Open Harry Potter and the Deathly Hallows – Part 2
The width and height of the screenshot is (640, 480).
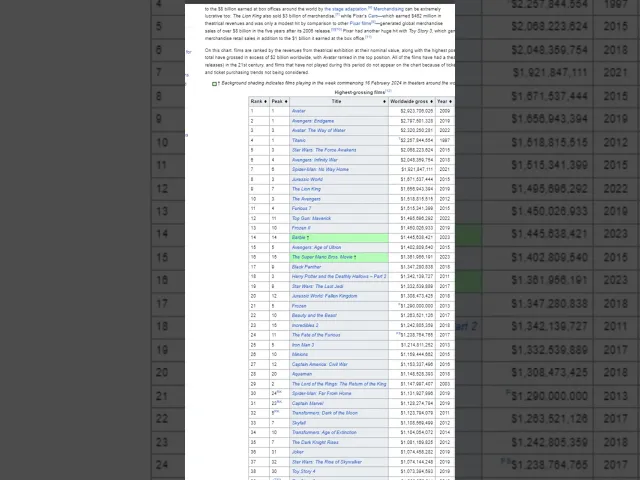click(339, 276)
